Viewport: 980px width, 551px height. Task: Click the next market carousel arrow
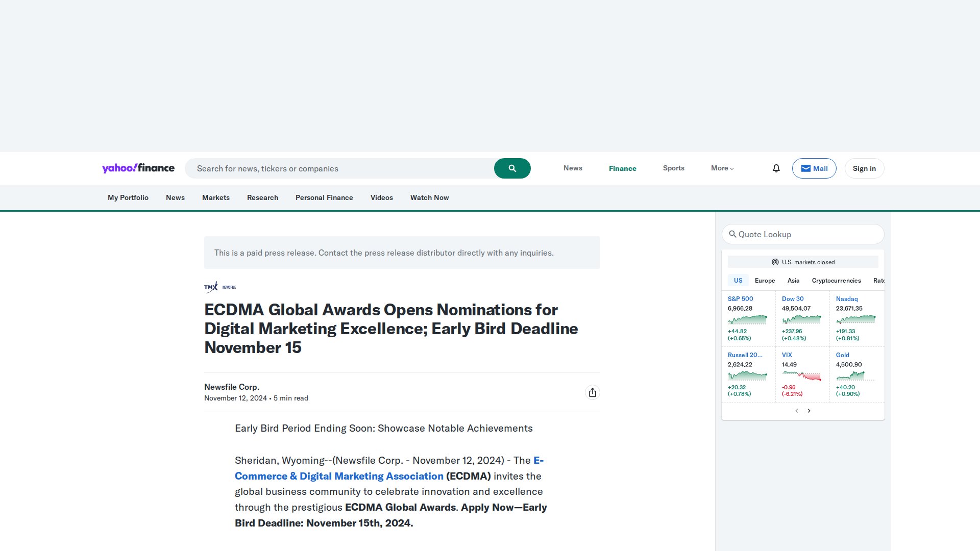click(x=809, y=410)
